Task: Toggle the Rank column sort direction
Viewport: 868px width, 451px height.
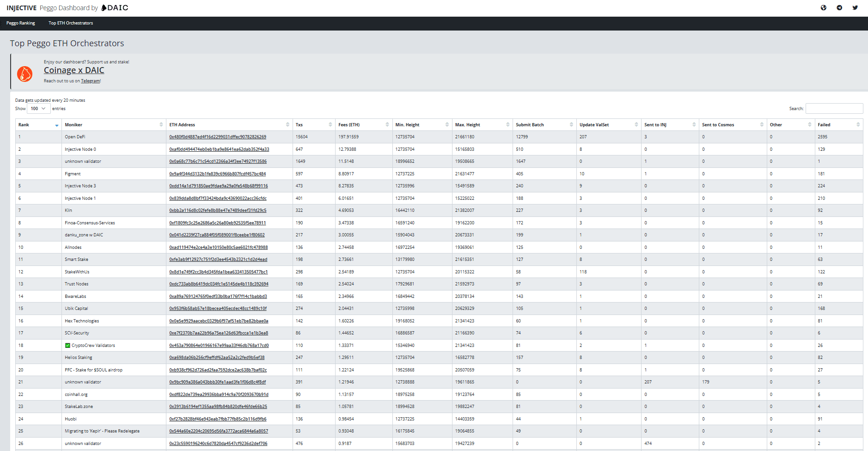Action: pos(57,125)
